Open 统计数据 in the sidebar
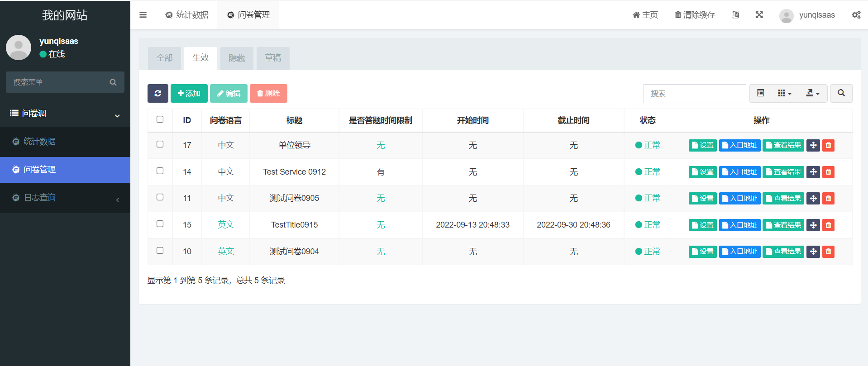Screen dimensions: 868x366 click(x=65, y=142)
